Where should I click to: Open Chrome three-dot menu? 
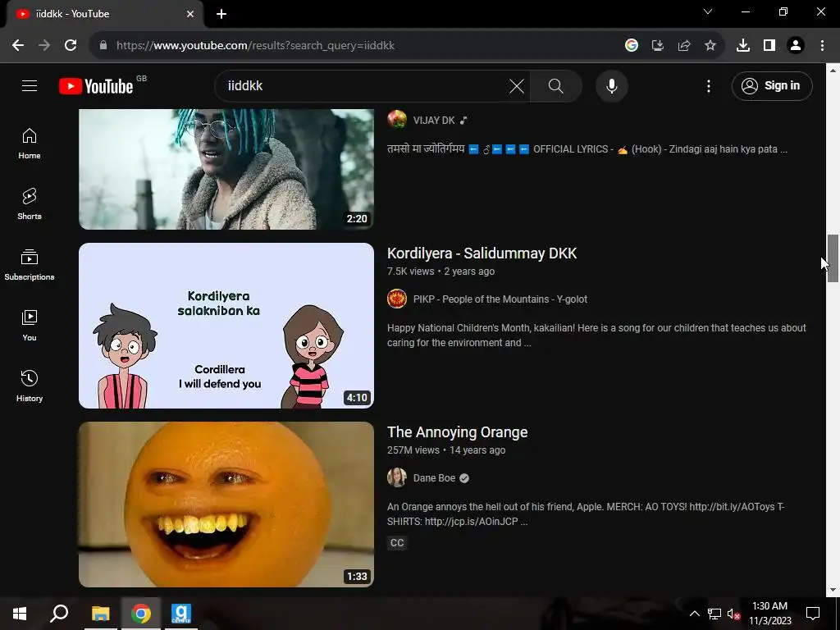822,46
